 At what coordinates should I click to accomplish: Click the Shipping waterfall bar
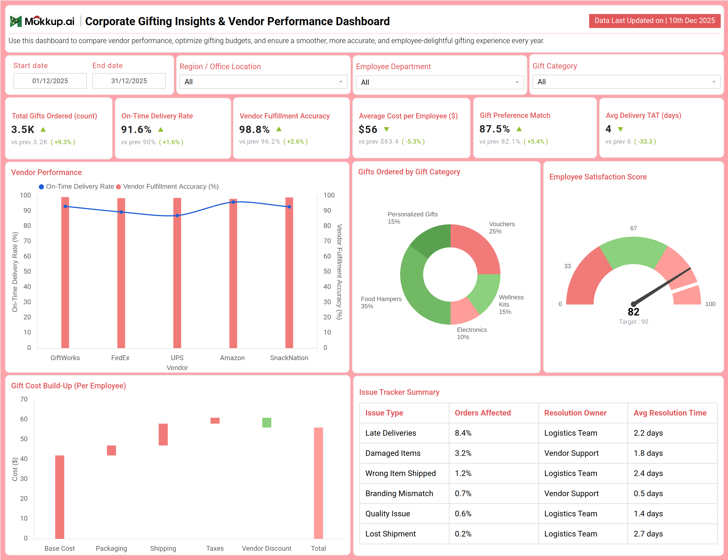coord(163,434)
